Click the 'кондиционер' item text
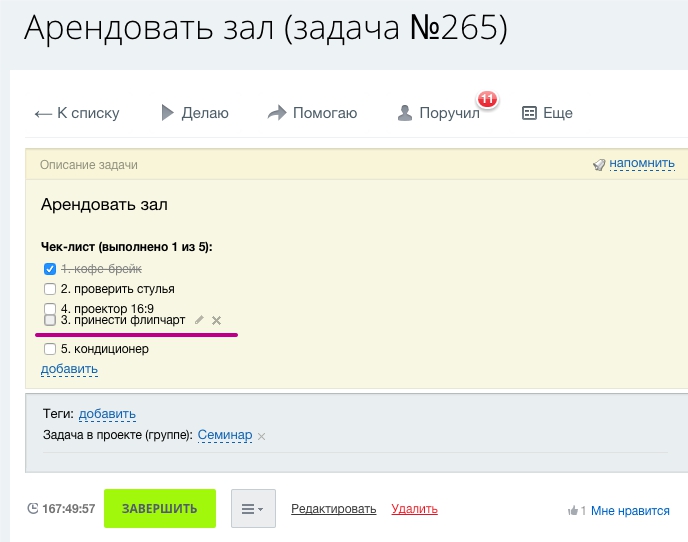 (x=105, y=349)
